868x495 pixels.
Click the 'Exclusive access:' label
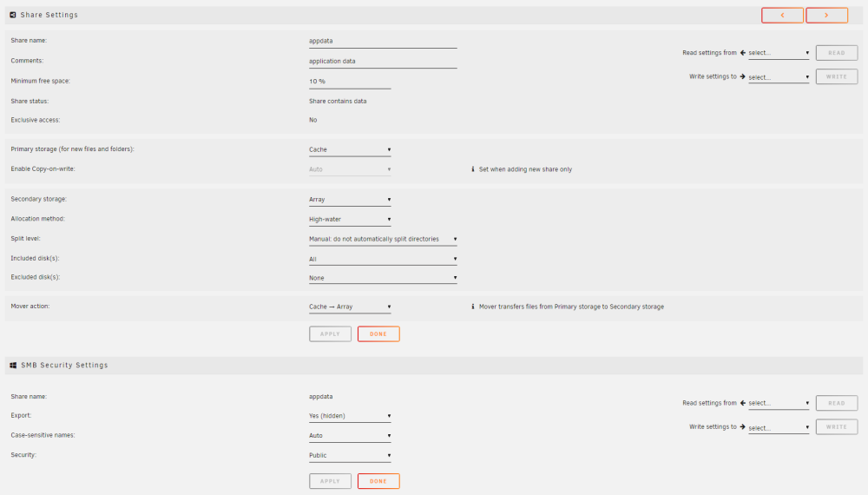[36, 120]
